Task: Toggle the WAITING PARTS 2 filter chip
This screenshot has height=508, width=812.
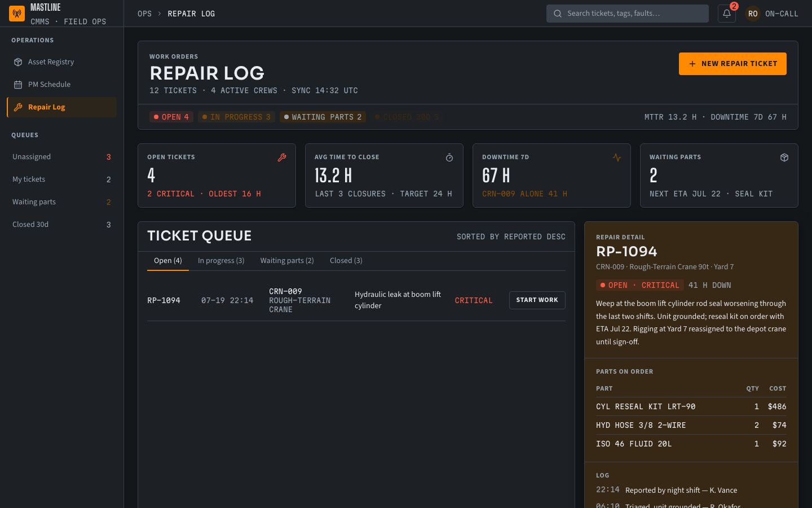Action: pos(323,117)
